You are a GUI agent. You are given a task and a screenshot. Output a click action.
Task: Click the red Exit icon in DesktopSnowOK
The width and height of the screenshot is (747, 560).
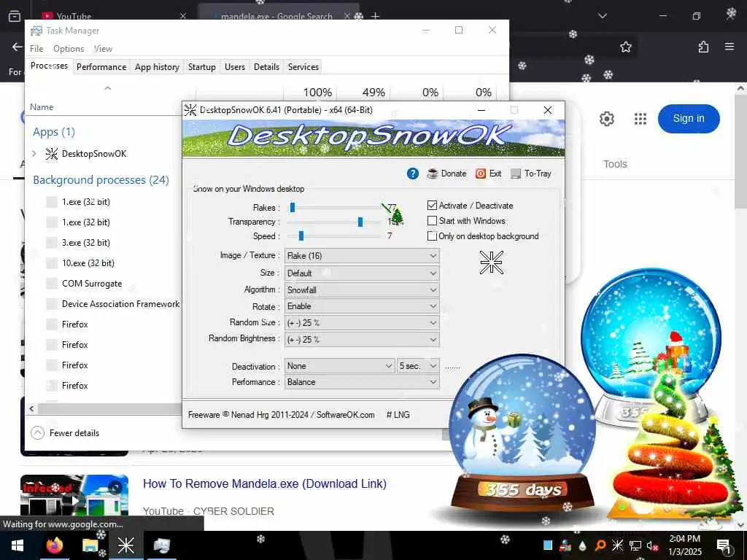point(481,174)
